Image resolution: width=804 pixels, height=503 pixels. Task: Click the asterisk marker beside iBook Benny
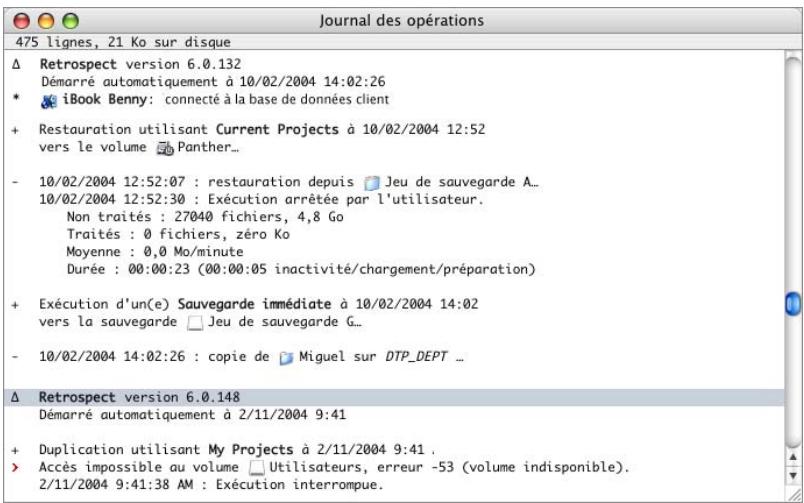click(x=16, y=97)
